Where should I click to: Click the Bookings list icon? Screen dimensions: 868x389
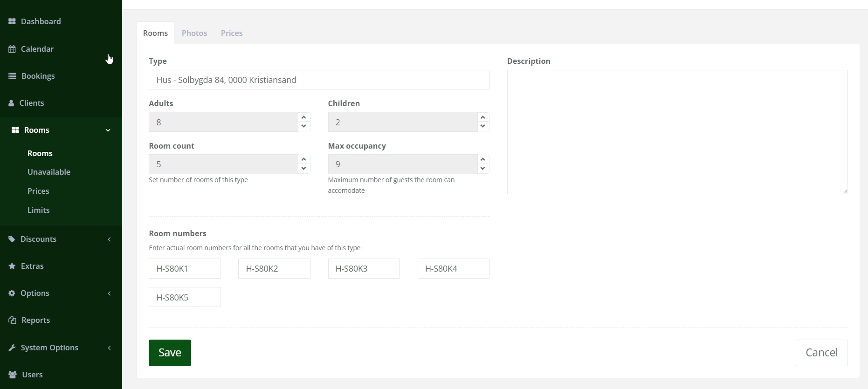(x=13, y=76)
